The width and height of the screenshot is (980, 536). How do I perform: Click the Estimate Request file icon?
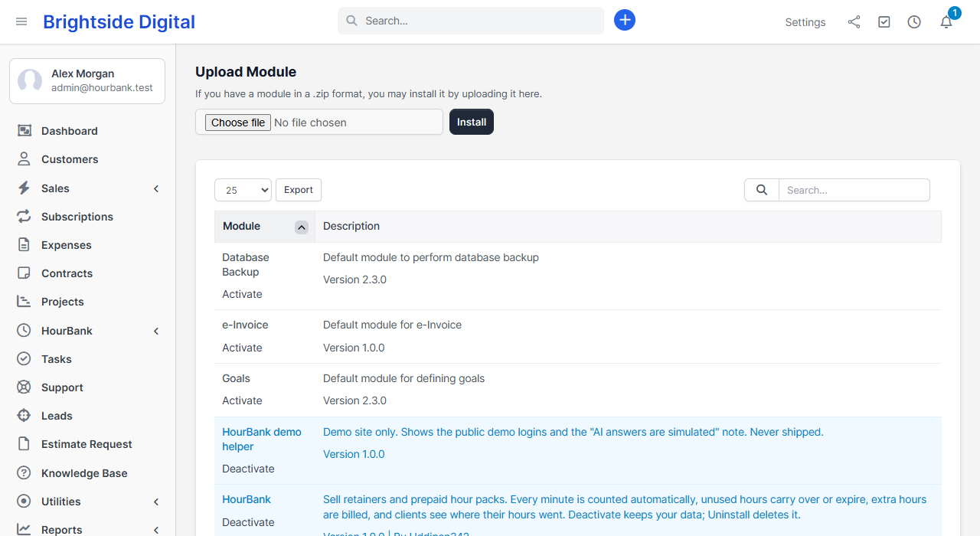click(24, 444)
